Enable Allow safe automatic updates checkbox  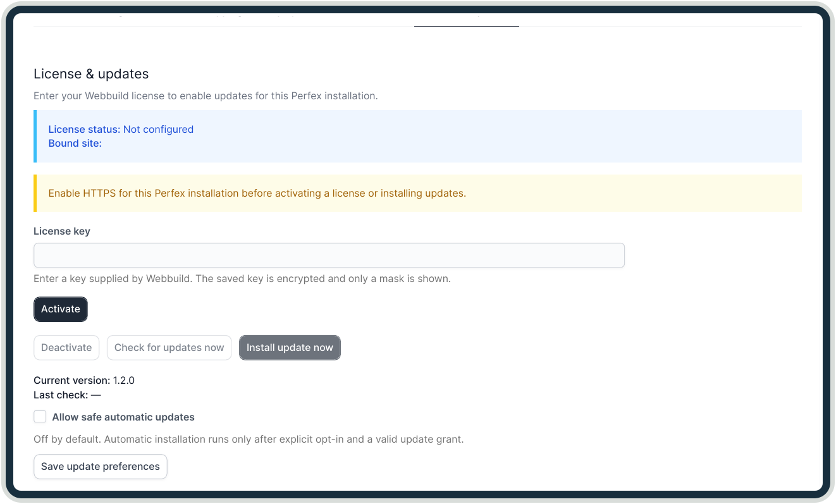pos(40,417)
